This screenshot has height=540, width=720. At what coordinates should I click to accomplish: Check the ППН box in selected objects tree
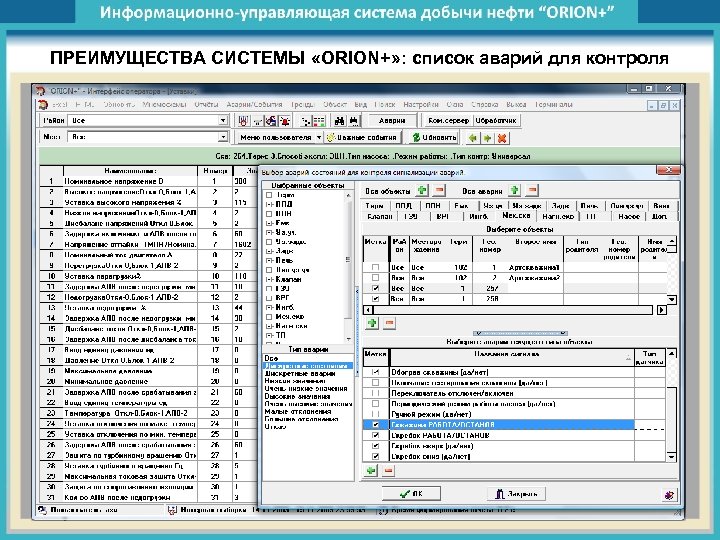[x=270, y=214]
